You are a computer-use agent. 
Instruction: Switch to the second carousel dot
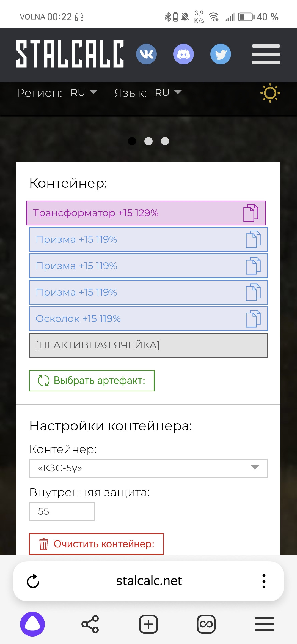(148, 141)
